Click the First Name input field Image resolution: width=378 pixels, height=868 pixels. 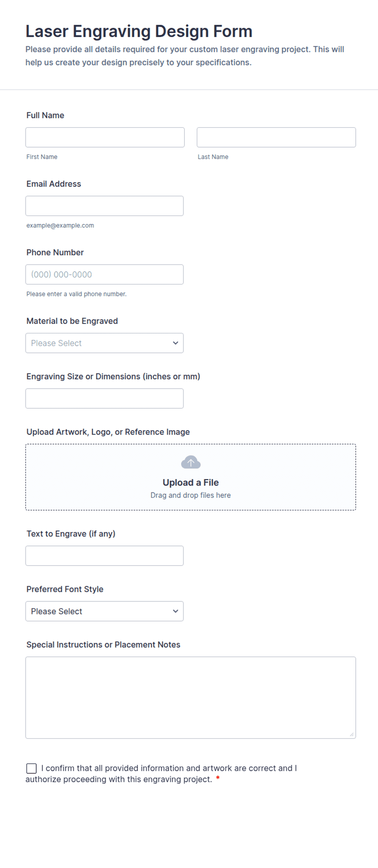coord(105,137)
